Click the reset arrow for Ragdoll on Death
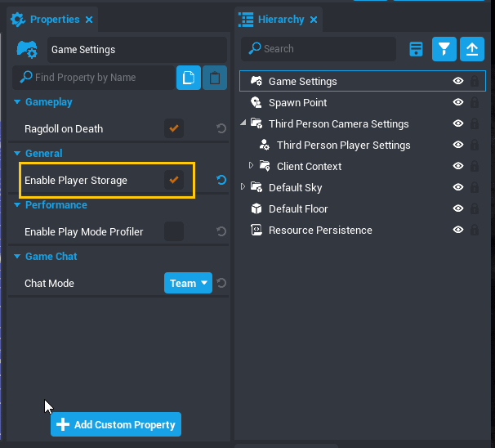 pos(221,129)
